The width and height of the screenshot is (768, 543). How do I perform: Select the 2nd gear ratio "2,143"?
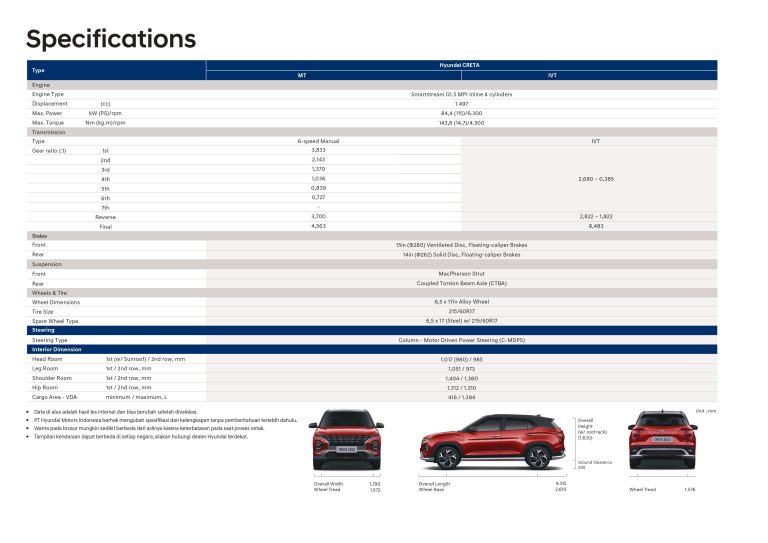point(318,160)
